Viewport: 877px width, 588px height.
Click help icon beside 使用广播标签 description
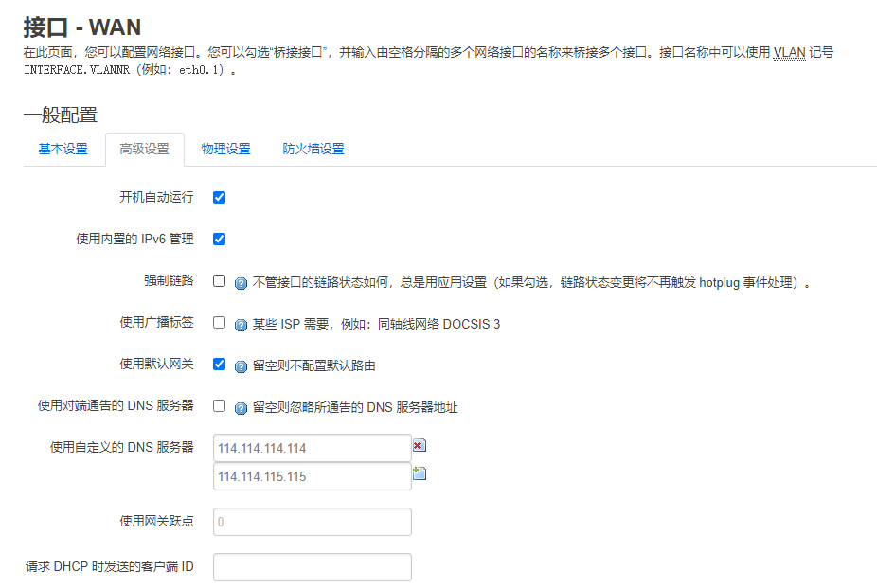click(x=241, y=325)
